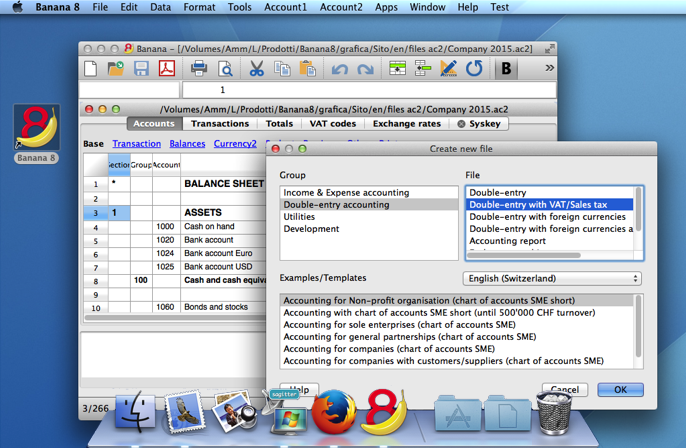Open the English (Switzerland) language dropdown
The width and height of the screenshot is (686, 448).
552,279
